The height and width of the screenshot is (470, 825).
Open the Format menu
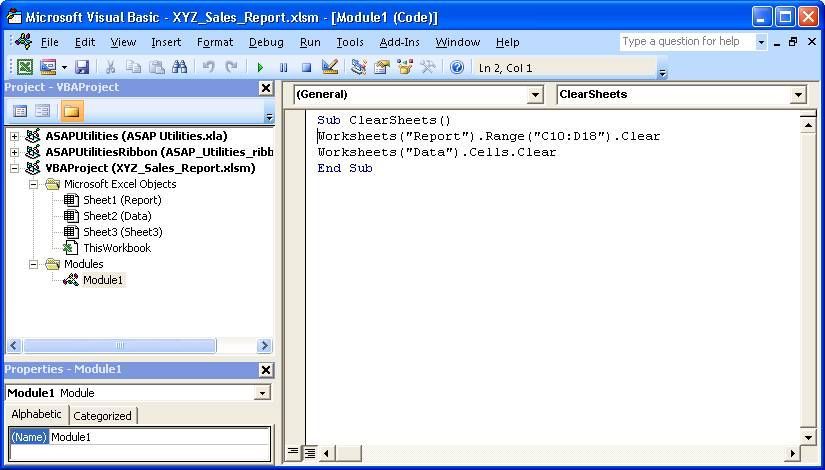pyautogui.click(x=215, y=42)
